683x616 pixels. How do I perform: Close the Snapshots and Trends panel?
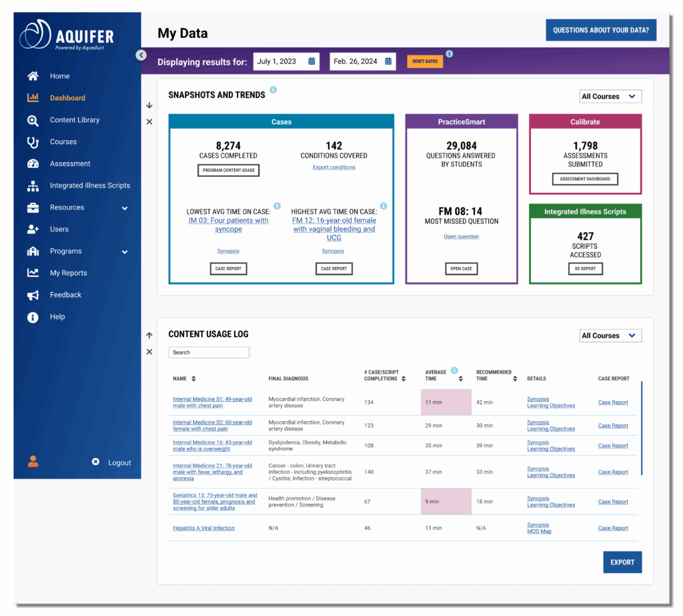(149, 121)
